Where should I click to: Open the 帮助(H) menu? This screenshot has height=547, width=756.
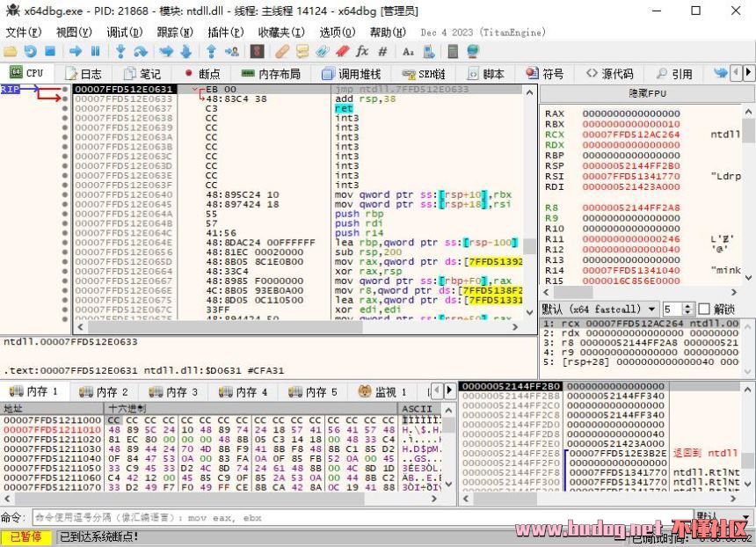(389, 33)
